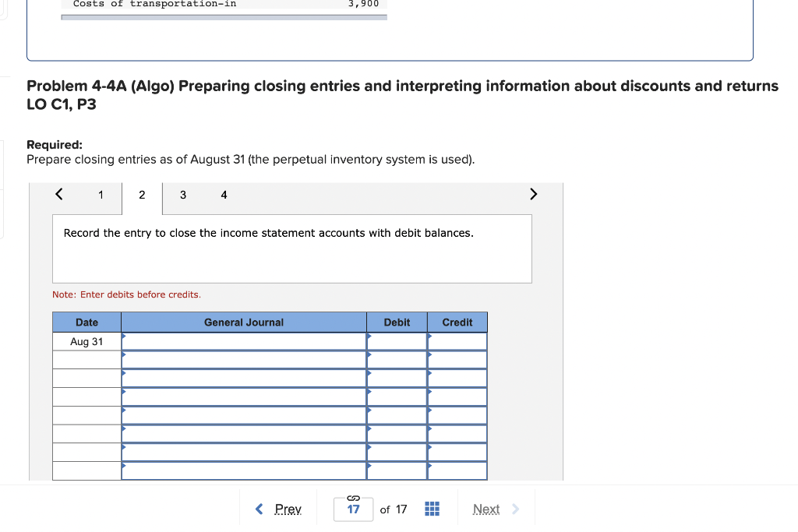Go to previous journal entry arrow

[x=59, y=194]
